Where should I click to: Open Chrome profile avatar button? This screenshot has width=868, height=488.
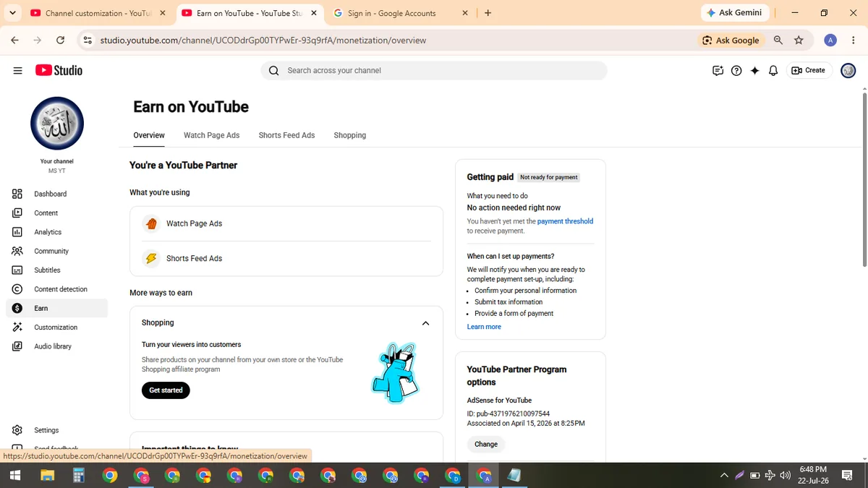pyautogui.click(x=830, y=40)
